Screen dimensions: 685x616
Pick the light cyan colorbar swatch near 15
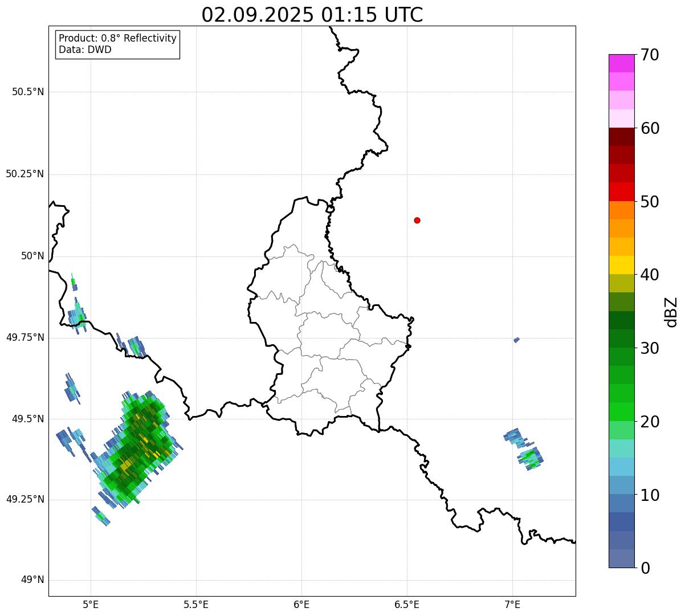pyautogui.click(x=621, y=448)
